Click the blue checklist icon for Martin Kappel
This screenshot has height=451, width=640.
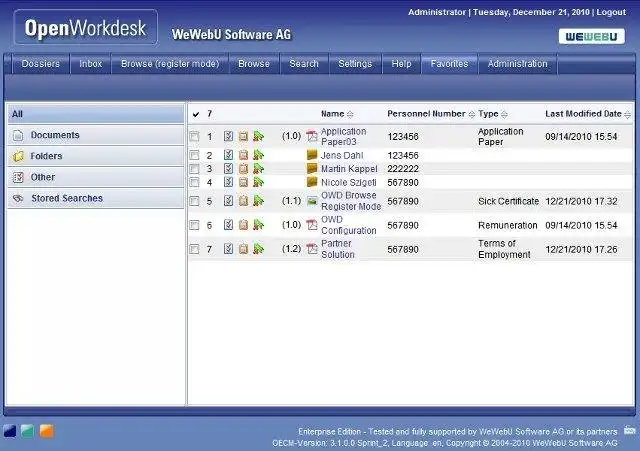pyautogui.click(x=228, y=169)
